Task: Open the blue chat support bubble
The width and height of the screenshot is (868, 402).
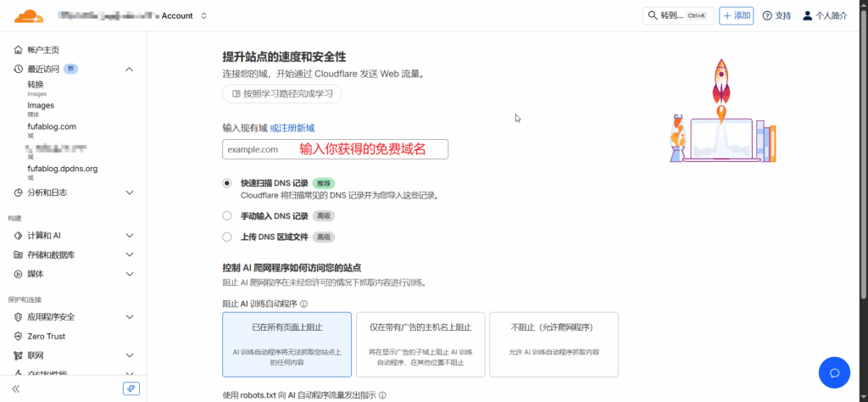Action: tap(833, 372)
